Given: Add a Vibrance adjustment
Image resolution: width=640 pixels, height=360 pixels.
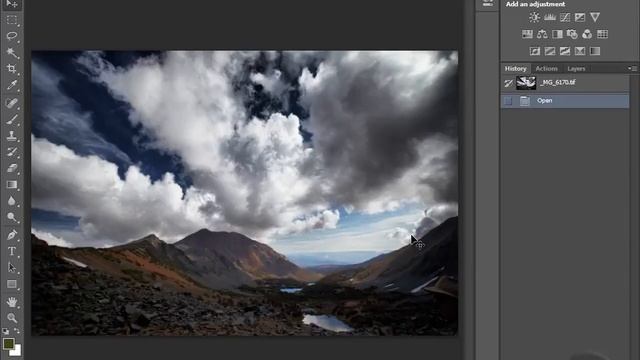Looking at the screenshot, I should click(595, 17).
